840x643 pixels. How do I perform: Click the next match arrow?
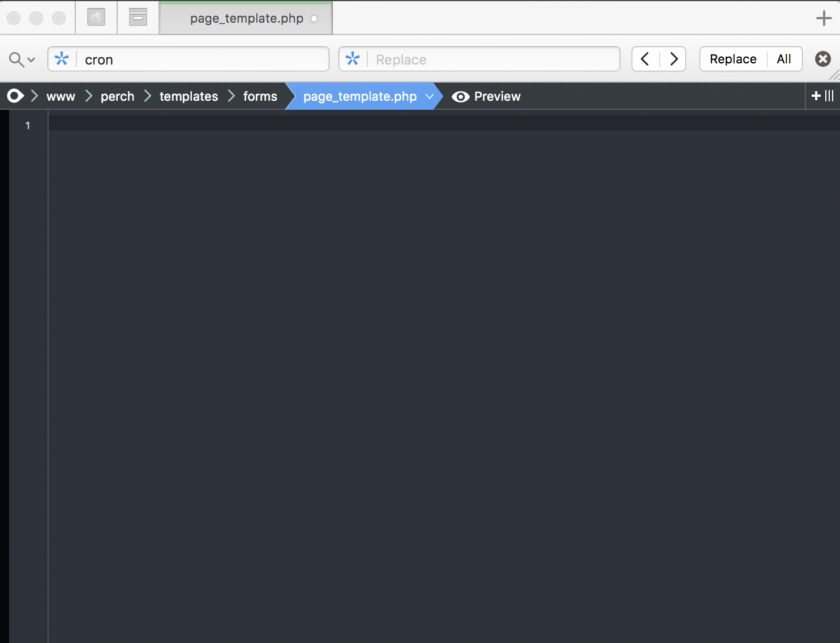(673, 59)
